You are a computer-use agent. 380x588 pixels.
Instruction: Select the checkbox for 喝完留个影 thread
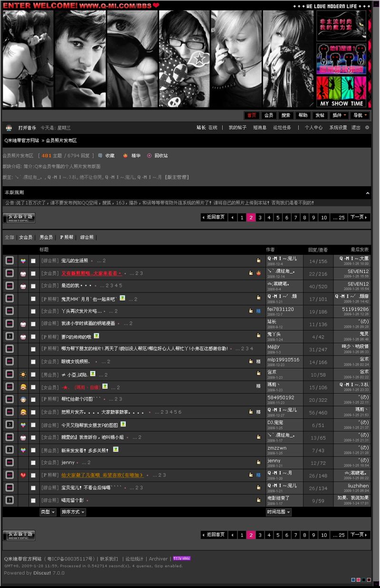(33, 500)
